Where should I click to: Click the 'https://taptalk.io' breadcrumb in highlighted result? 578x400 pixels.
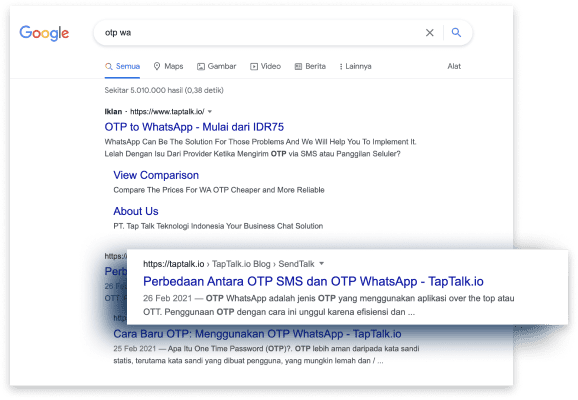174,264
